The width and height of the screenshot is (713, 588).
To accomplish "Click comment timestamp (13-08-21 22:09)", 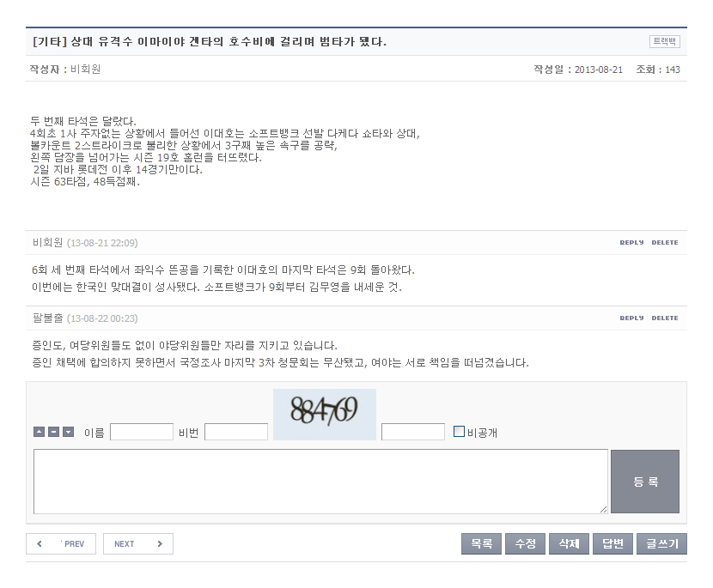I will (x=102, y=243).
